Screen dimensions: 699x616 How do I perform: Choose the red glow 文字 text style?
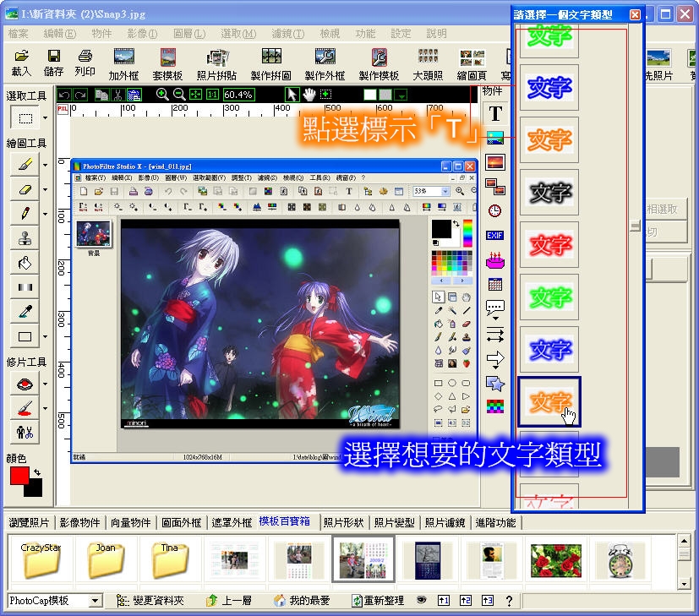[x=549, y=244]
